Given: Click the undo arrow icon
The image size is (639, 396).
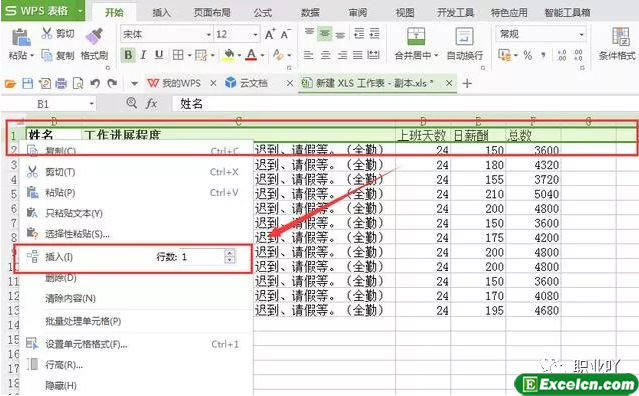Looking at the screenshot, I should pos(95,84).
